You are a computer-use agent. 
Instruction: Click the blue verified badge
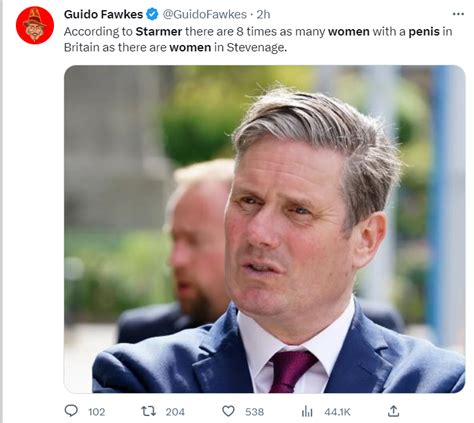pos(153,14)
